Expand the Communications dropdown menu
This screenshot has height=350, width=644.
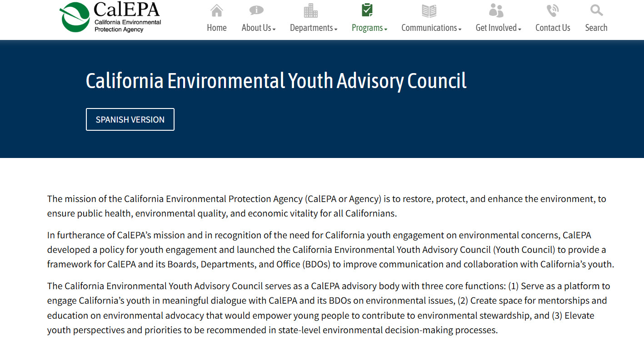[x=431, y=28]
